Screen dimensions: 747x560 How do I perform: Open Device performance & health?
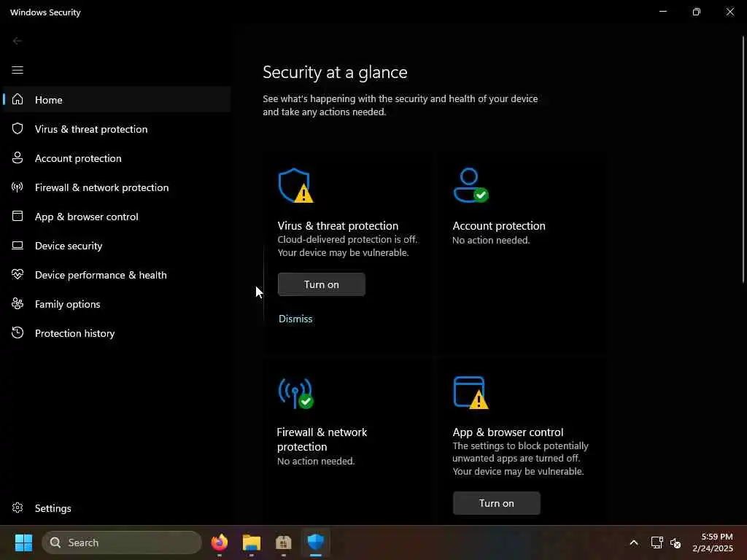tap(117, 275)
